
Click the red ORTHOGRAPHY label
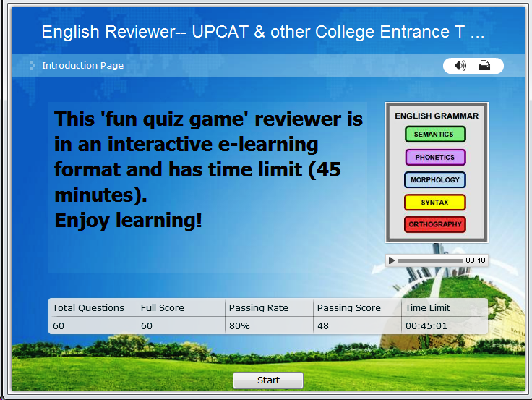coord(435,224)
